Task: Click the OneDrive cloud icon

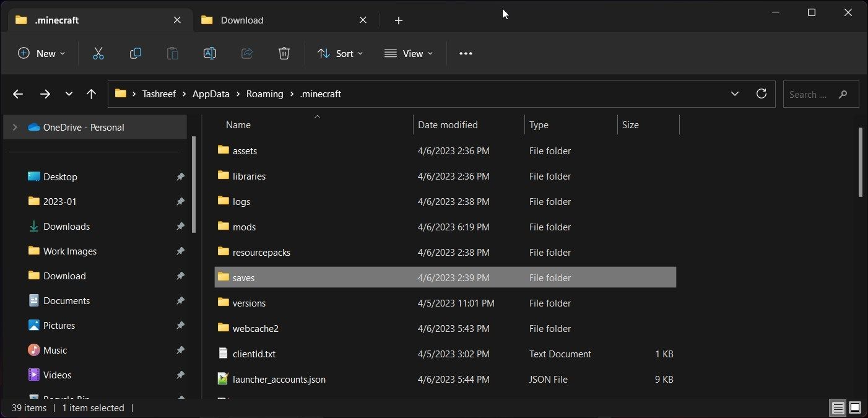Action: (34, 127)
